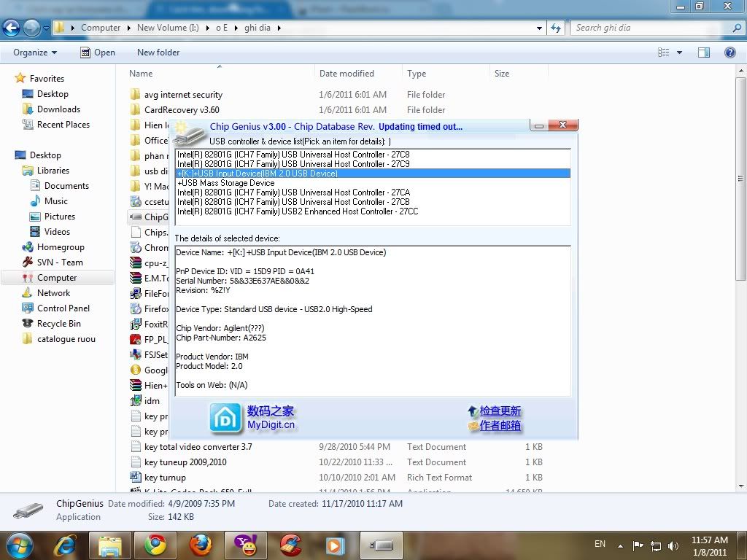Show hidden tray icons arrow

coord(620,545)
